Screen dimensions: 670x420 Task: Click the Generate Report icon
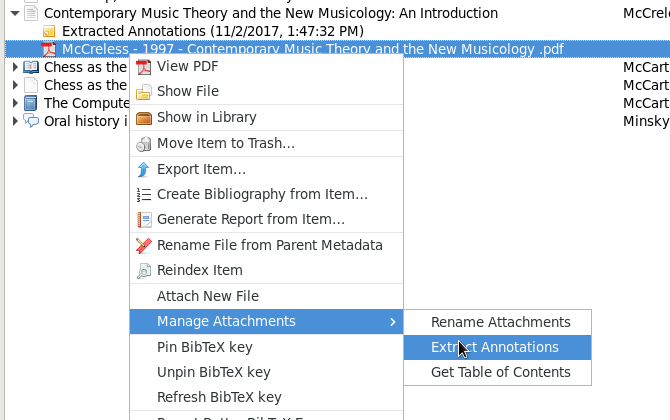point(143,220)
